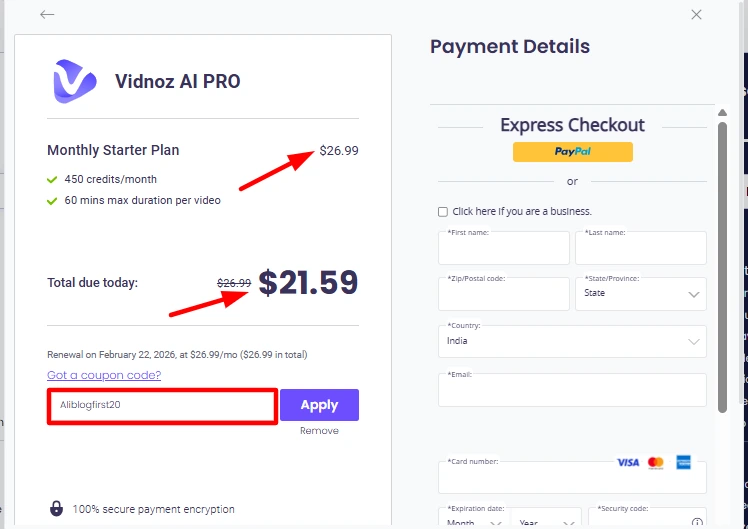Screen dimensions: 748x529
Task: Click the secure payment padlock icon
Action: click(56, 508)
